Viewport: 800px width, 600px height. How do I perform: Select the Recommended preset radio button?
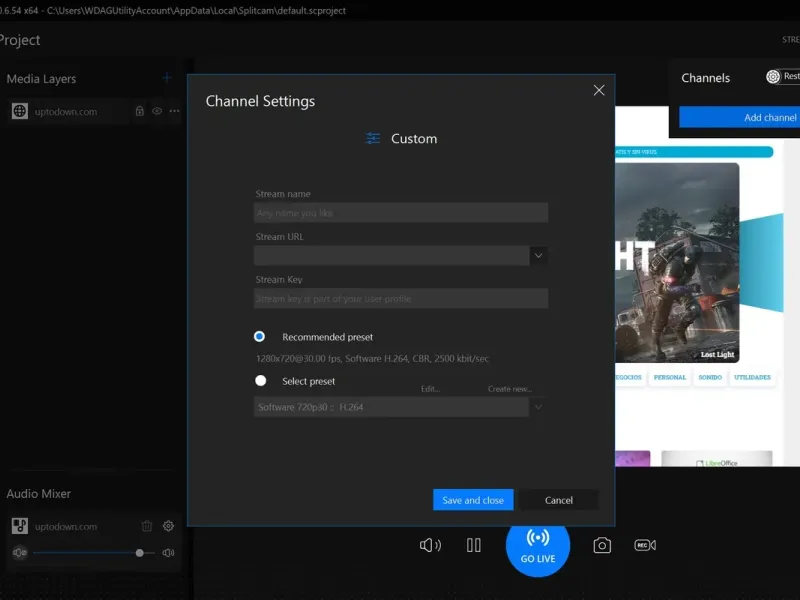point(260,337)
